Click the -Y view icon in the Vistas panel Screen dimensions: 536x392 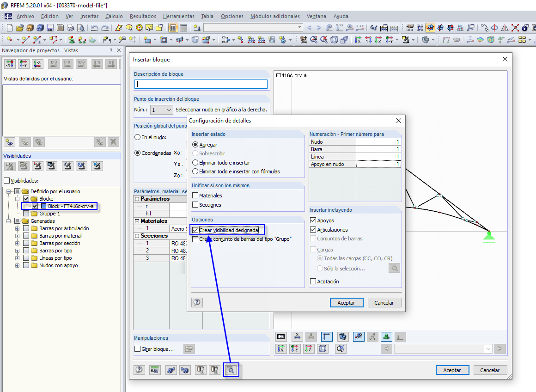[23, 63]
